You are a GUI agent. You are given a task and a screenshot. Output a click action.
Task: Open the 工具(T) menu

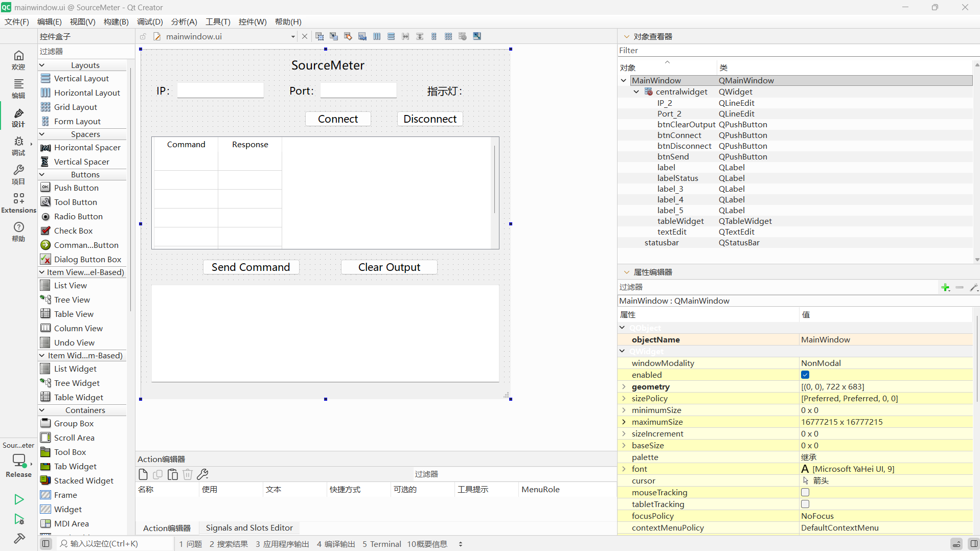217,21
